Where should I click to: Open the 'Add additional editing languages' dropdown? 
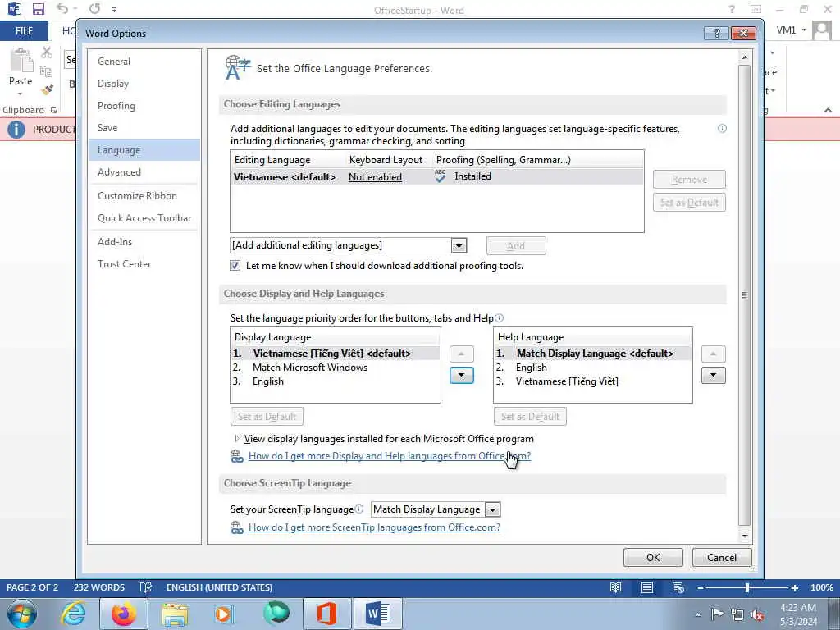459,246
